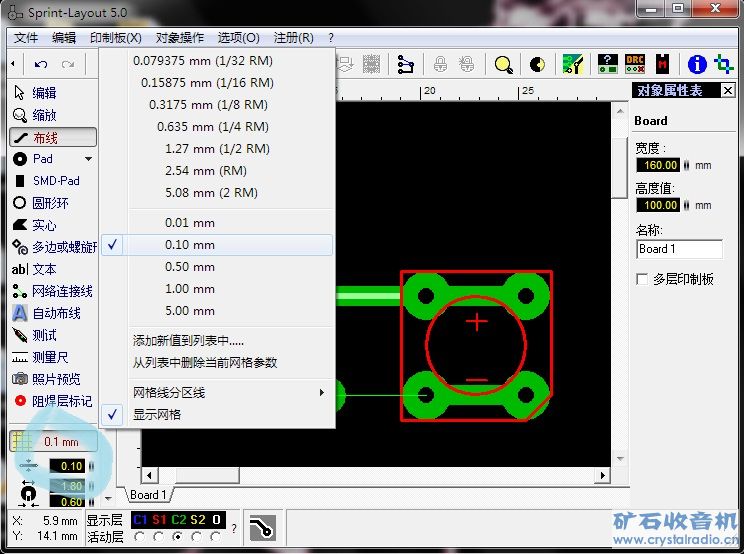
Task: Toggle 显示网格 show grid option
Action: [158, 414]
